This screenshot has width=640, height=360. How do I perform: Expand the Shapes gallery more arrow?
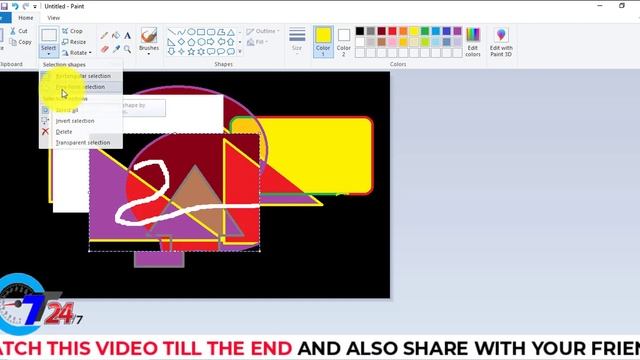click(x=240, y=51)
